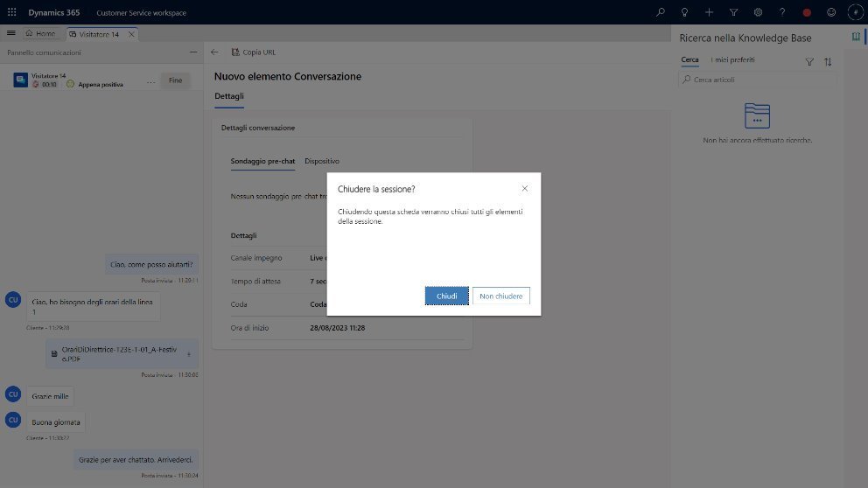Screen dimensions: 868x488
Task: Open the lightbulb assistant icon
Action: 685,12
